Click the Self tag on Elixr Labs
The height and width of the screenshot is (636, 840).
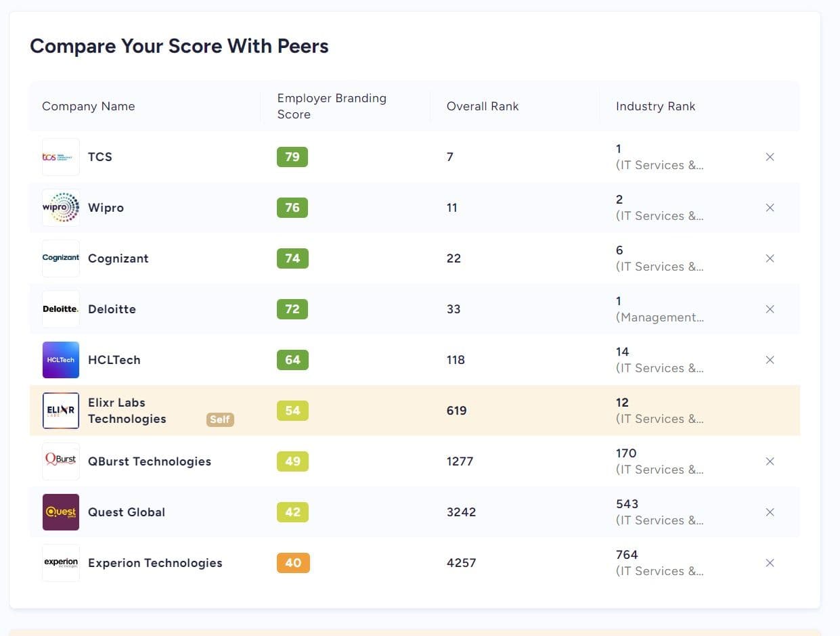coord(220,419)
